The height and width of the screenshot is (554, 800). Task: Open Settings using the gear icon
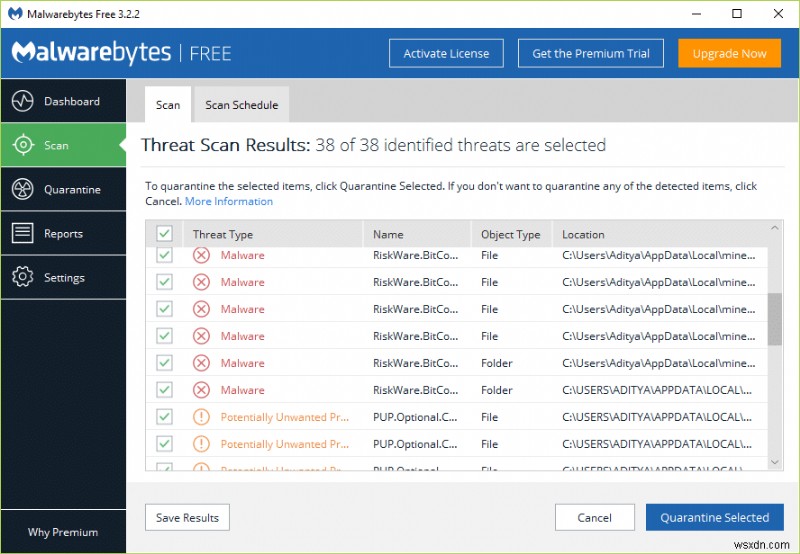(x=23, y=277)
